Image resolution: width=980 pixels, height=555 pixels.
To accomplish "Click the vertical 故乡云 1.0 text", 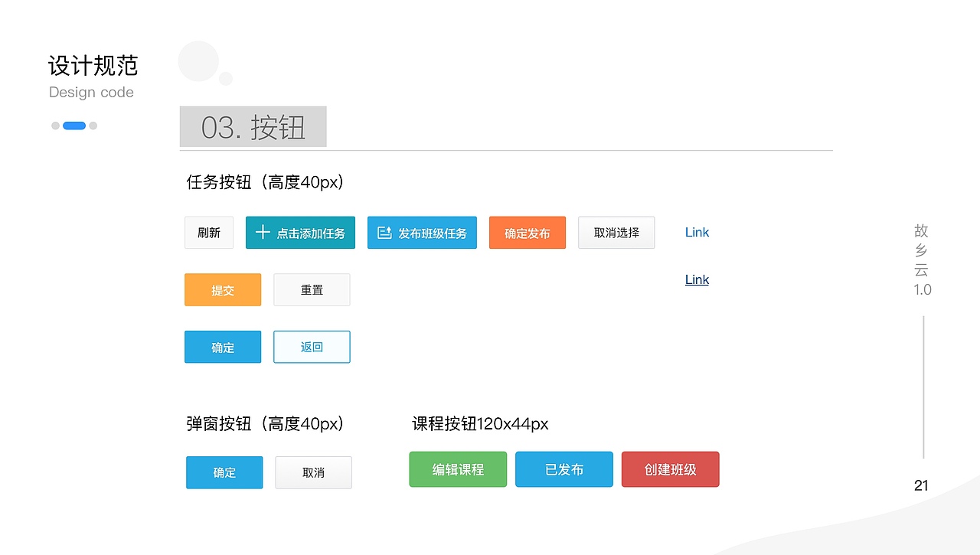I will tap(922, 260).
